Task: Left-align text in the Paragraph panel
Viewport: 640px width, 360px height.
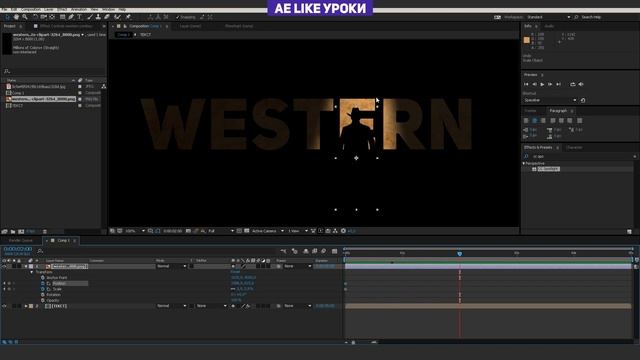Action: (x=526, y=121)
